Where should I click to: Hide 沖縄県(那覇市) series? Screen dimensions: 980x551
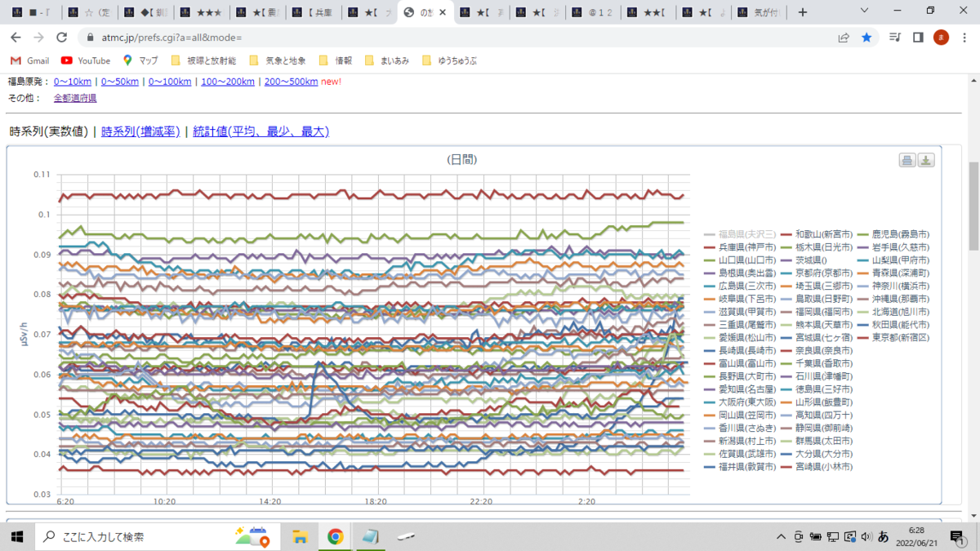click(893, 299)
